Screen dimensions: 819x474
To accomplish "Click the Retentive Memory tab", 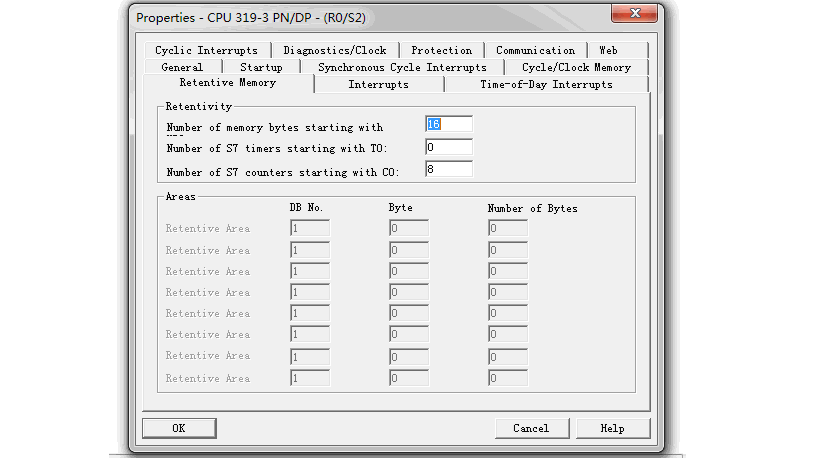I will click(228, 83).
